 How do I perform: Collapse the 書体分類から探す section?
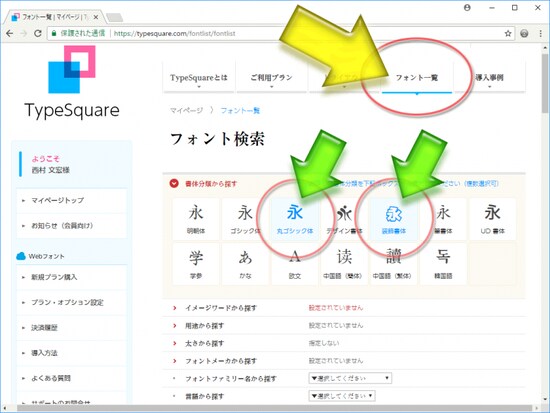coord(174,184)
